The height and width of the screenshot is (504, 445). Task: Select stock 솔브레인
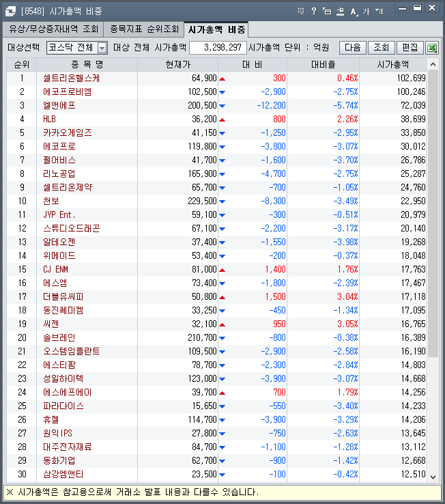point(59,338)
